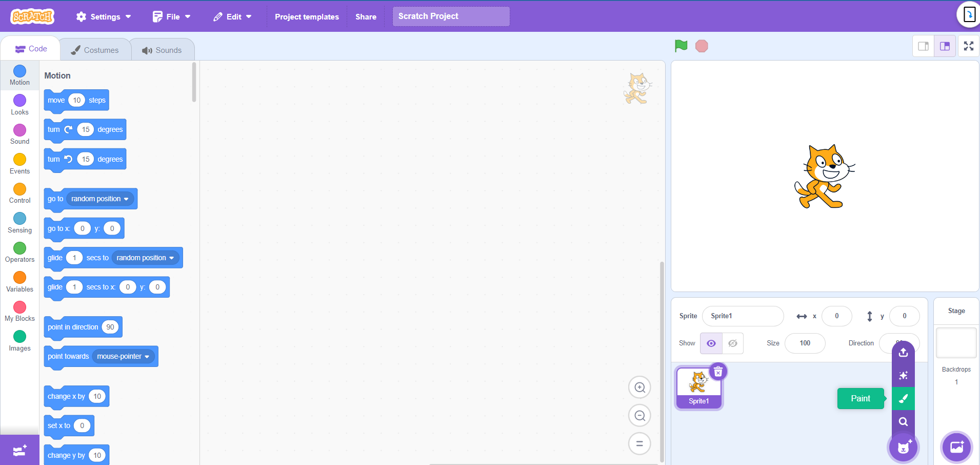Click the Upload Sprite icon
This screenshot has height=465, width=980.
903,352
